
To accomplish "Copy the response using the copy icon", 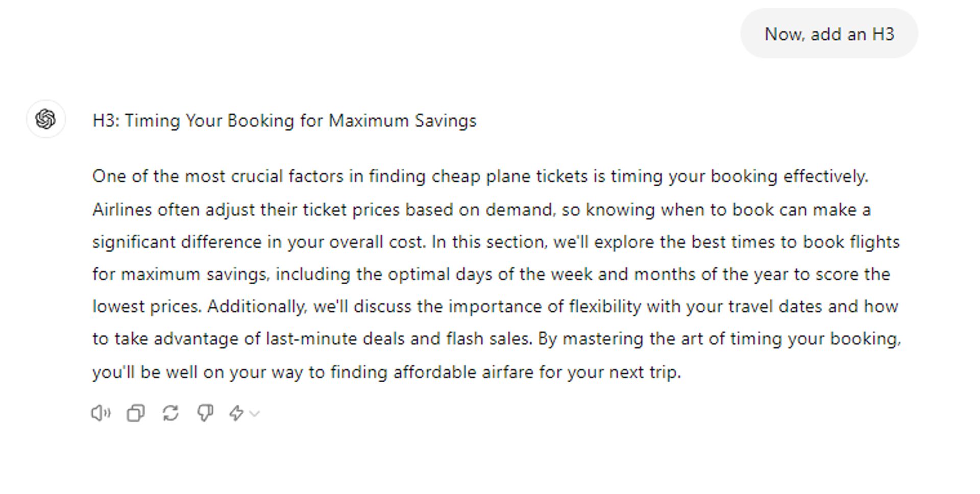I will click(136, 413).
